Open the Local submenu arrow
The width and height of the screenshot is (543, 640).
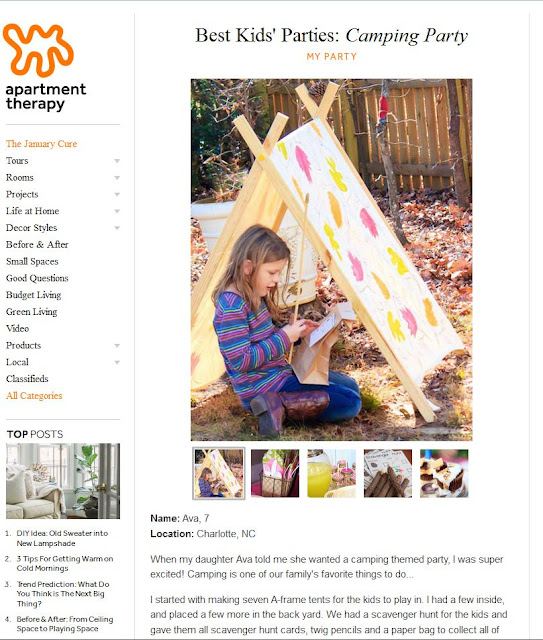pyautogui.click(x=117, y=362)
